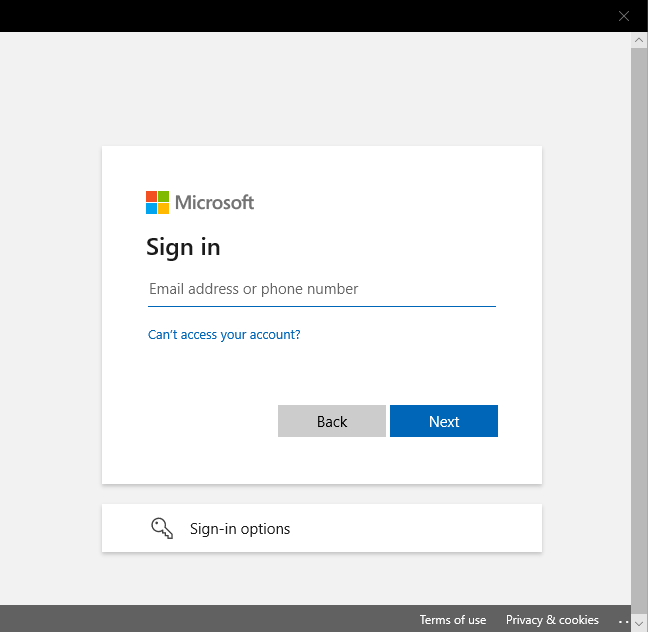
Task: Click the footer ellipsis for more info
Action: [623, 621]
